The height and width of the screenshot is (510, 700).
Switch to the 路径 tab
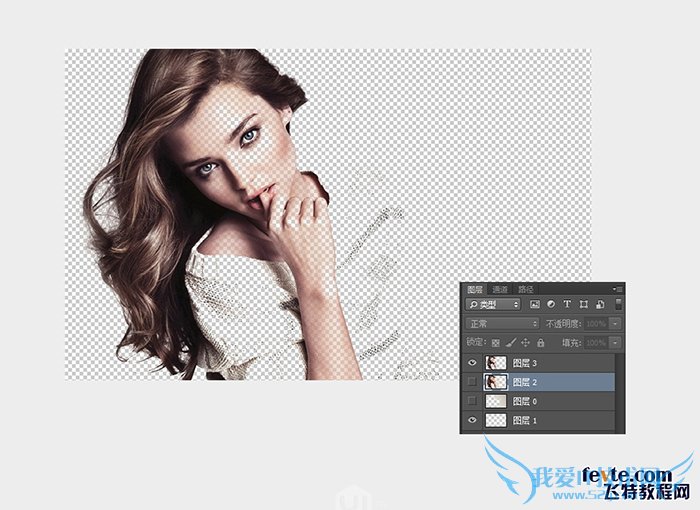(525, 288)
